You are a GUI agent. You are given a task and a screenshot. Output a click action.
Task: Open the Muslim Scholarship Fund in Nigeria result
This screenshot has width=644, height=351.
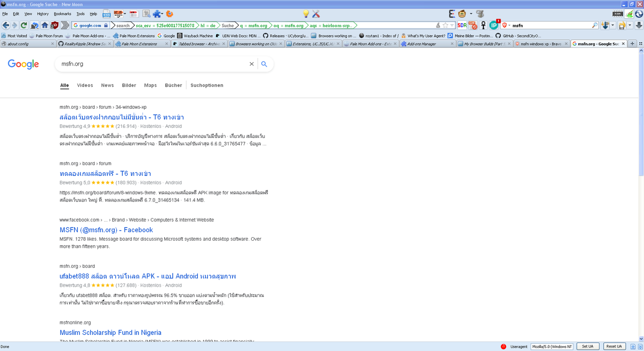tap(110, 332)
